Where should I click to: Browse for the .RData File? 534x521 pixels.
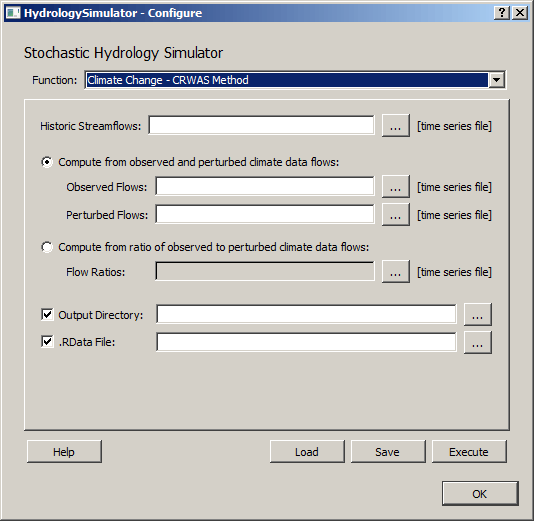[x=477, y=343]
